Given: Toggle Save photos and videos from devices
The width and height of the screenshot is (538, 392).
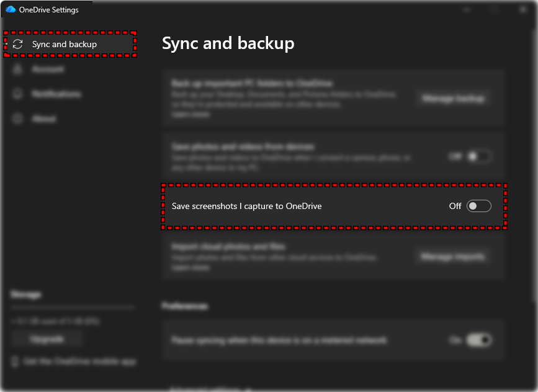Looking at the screenshot, I should coord(478,156).
